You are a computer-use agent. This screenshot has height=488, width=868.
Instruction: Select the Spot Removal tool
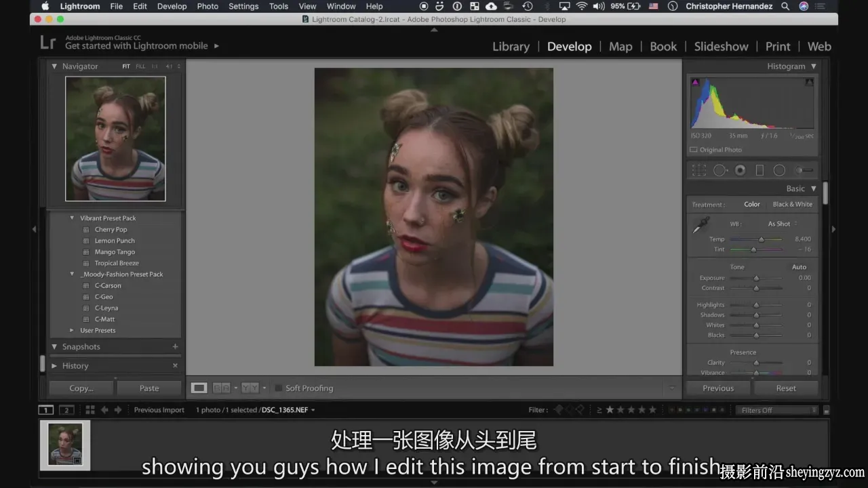[719, 170]
